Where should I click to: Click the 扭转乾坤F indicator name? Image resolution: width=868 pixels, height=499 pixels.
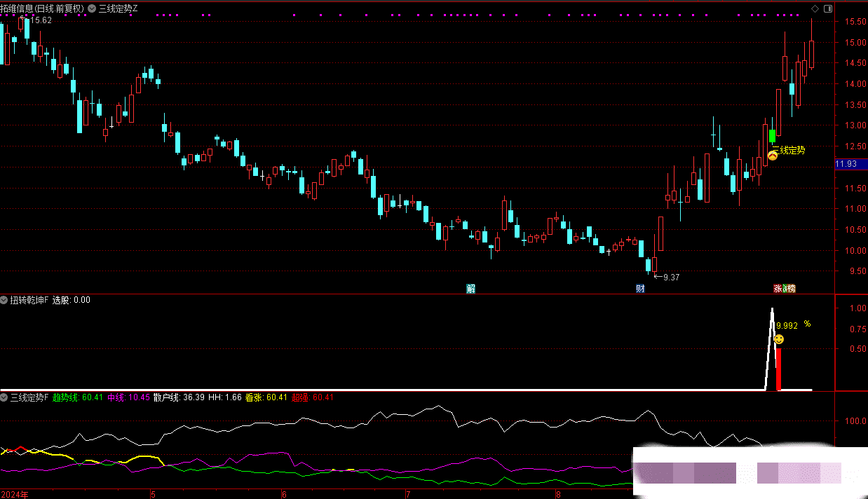(29, 300)
